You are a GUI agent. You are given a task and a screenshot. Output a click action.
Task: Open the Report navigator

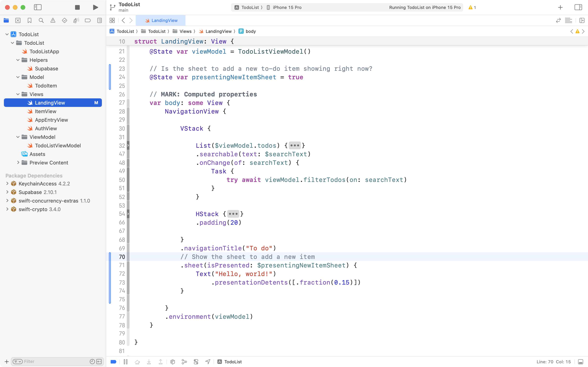point(100,20)
